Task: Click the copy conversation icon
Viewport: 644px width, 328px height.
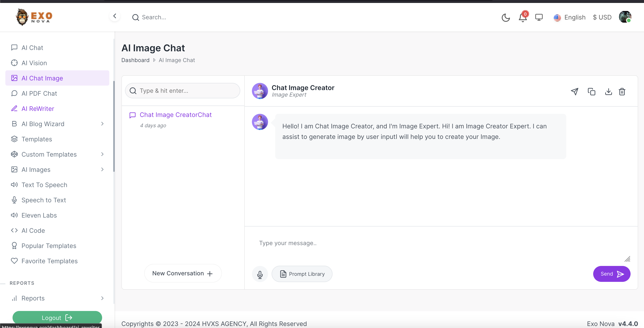Action: (591, 92)
